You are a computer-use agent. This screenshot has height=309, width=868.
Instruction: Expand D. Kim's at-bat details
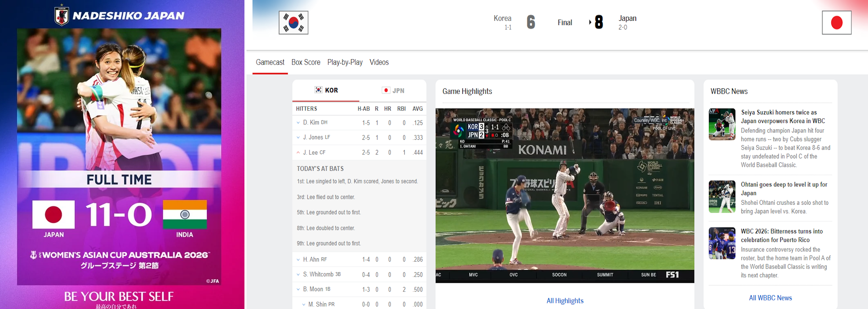coord(298,123)
